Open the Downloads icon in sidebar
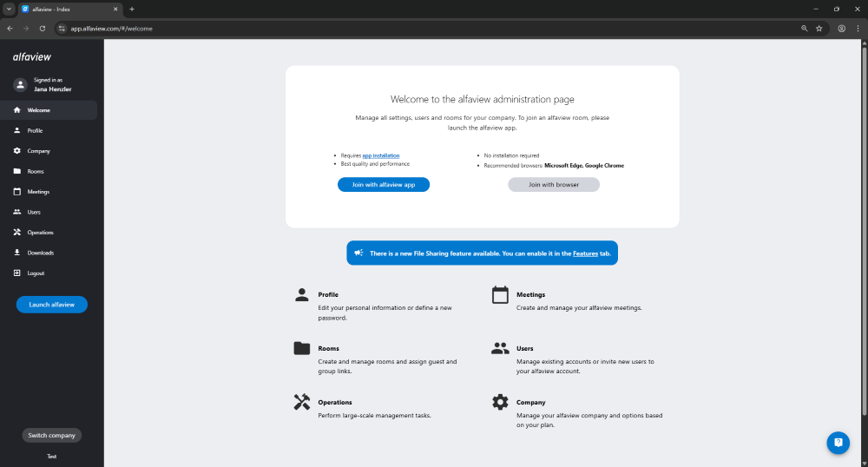This screenshot has width=868, height=467. [x=17, y=253]
